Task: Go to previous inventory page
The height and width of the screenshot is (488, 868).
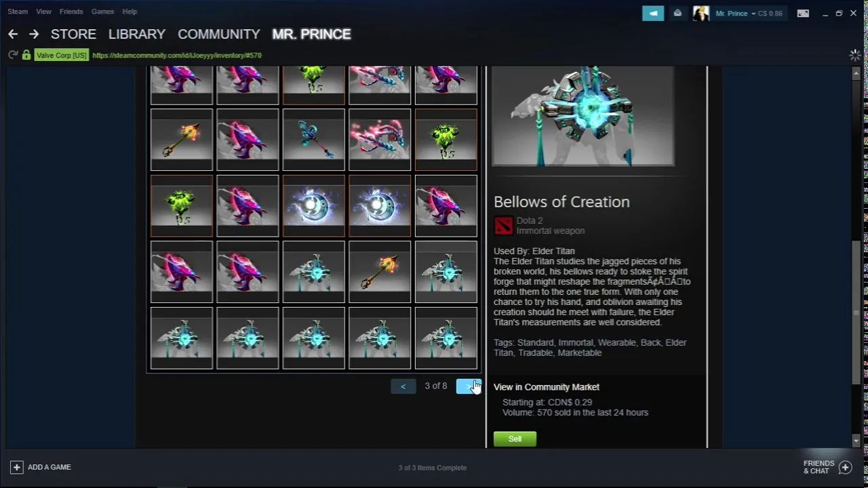Action: [403, 386]
